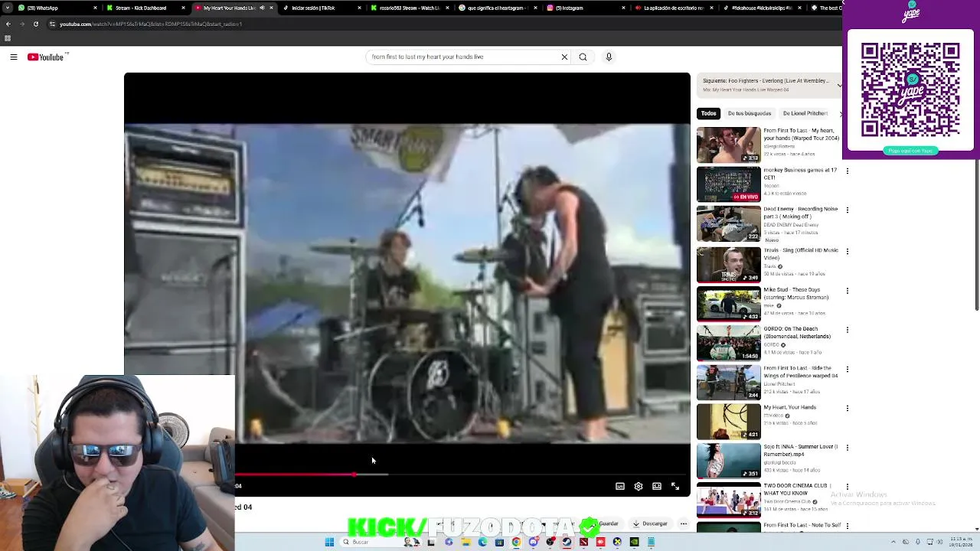This screenshot has width=980, height=551.
Task: Open options menu for monkey Business video
Action: tap(847, 171)
